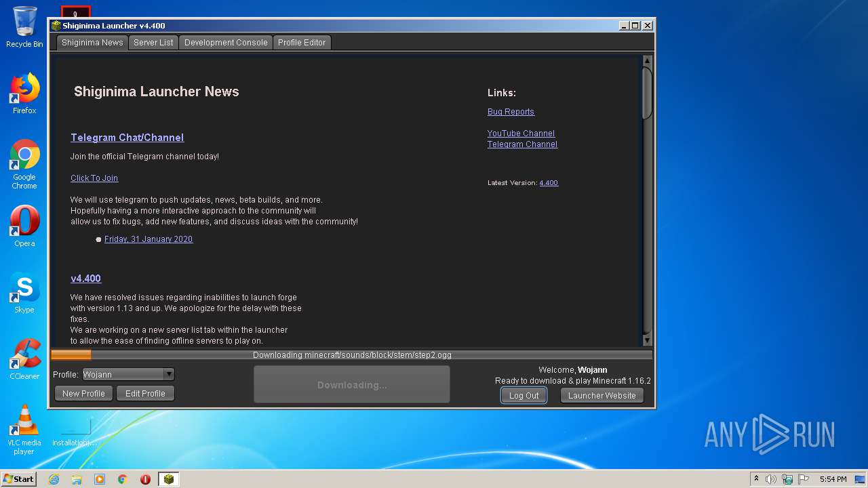Open the Bug Reports link
Image resolution: width=868 pixels, height=488 pixels.
pos(511,112)
